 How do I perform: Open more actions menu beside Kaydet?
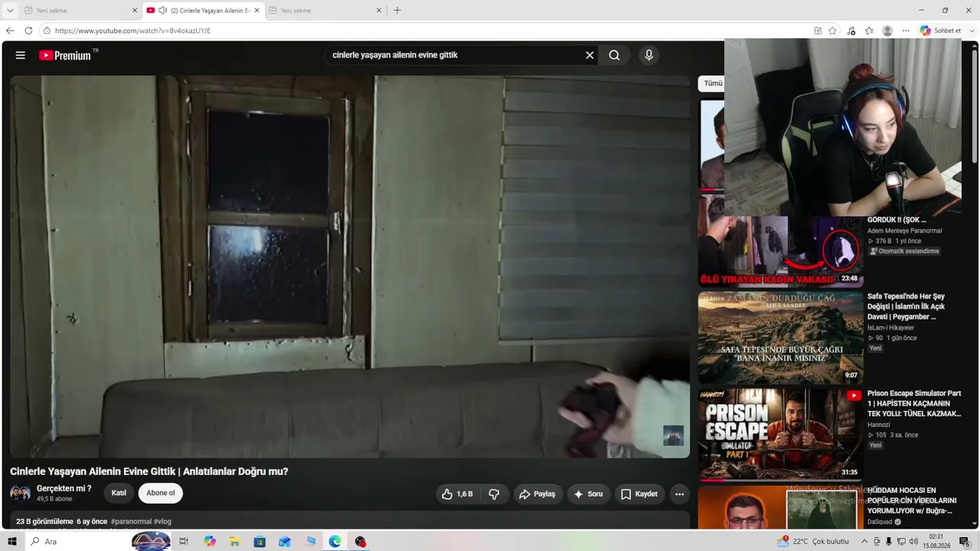679,494
